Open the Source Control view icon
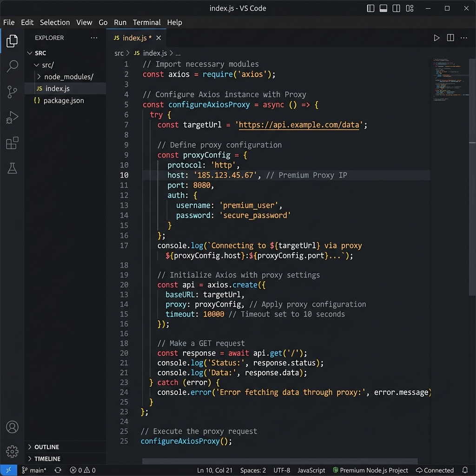 12,92
